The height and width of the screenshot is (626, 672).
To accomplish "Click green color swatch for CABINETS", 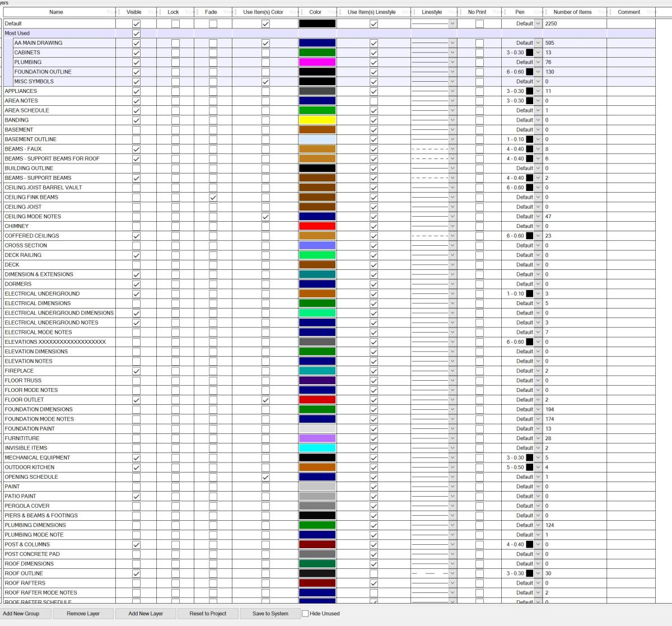I will click(317, 53).
